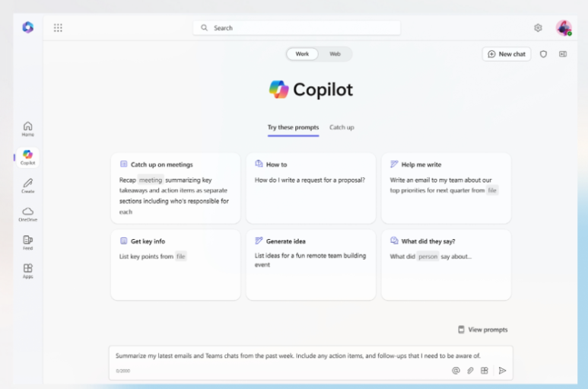Open plugins grid icon in message box
Screen dimensions: 588x389
pyautogui.click(x=485, y=371)
